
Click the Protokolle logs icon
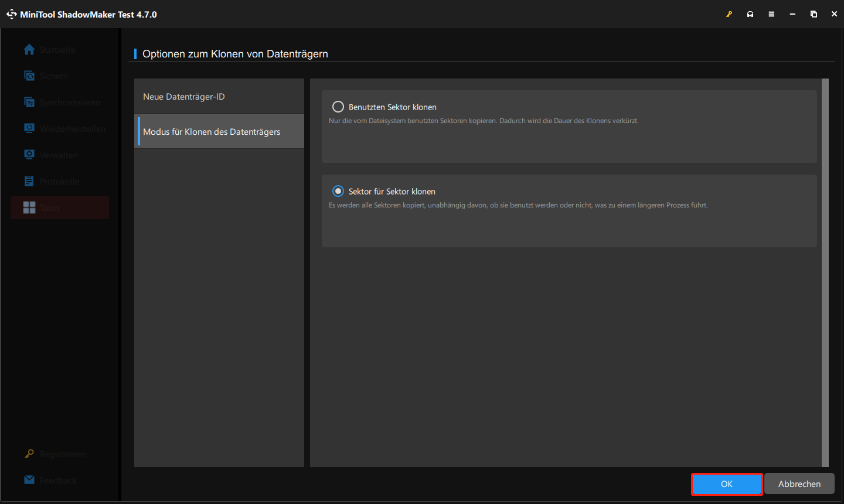tap(29, 181)
